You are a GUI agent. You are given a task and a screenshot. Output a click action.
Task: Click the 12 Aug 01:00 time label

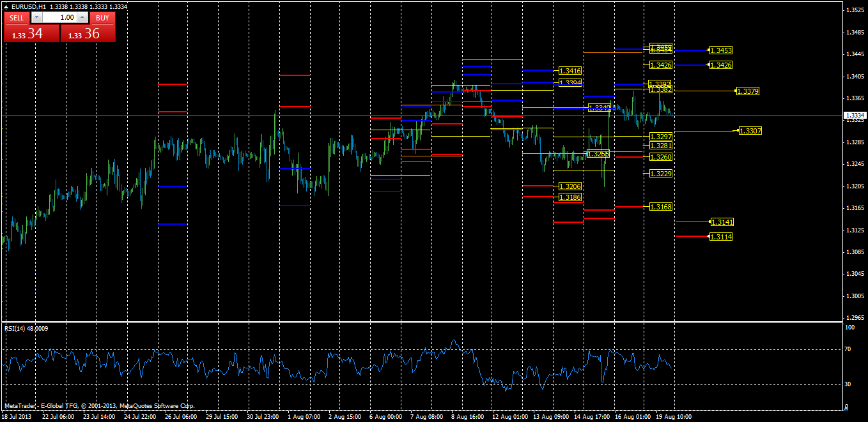pos(509,416)
